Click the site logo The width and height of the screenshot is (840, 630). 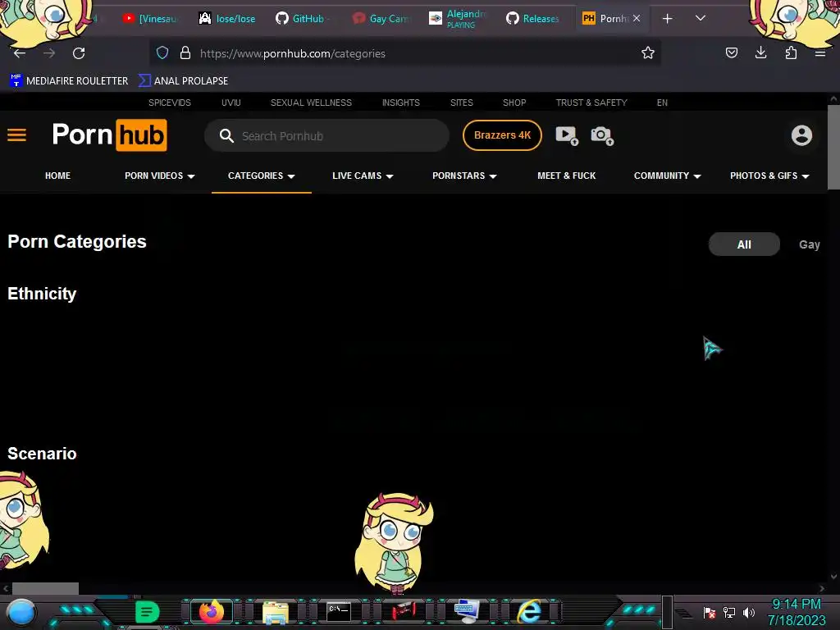point(109,135)
